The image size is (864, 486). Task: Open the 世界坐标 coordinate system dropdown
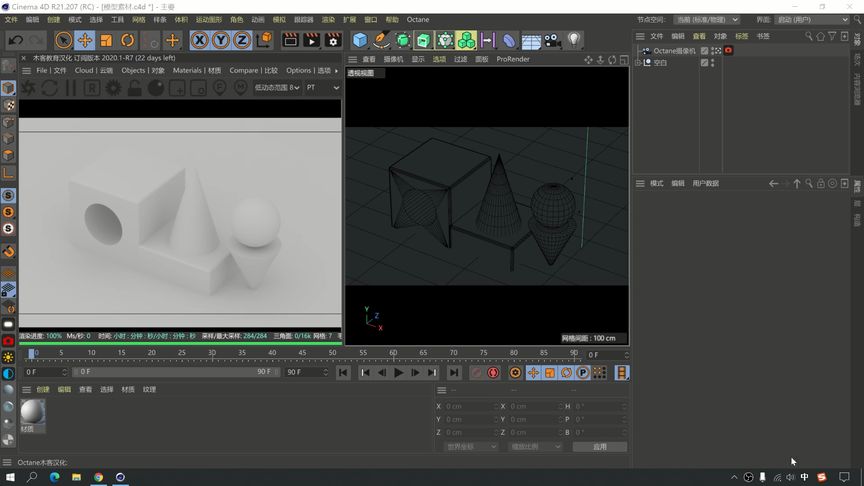[470, 446]
